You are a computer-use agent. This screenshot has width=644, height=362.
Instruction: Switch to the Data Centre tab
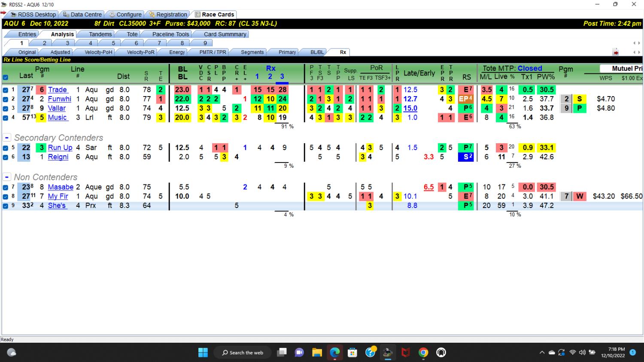point(82,15)
